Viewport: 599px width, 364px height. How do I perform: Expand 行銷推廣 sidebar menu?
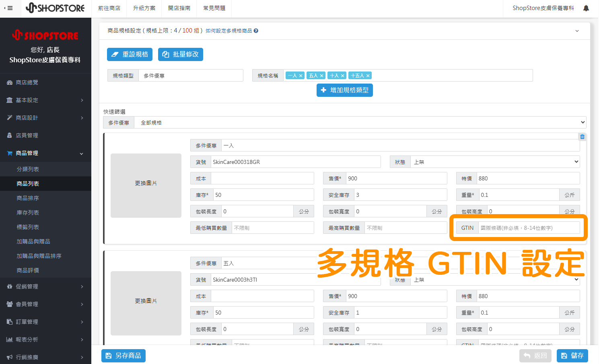coord(45,357)
